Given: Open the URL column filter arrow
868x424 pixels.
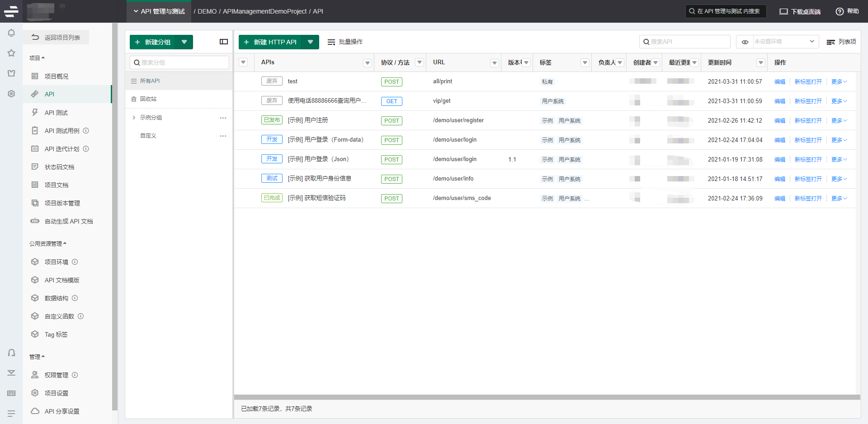Looking at the screenshot, I should point(495,63).
